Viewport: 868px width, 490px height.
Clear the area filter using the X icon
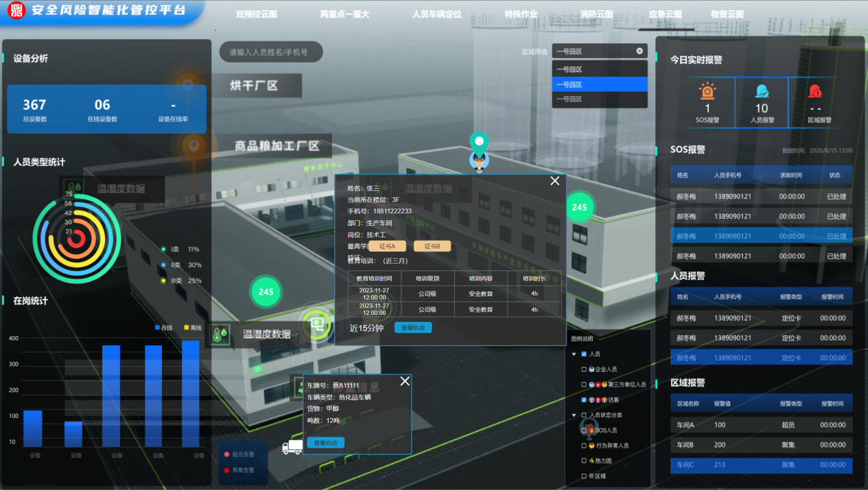[x=640, y=51]
